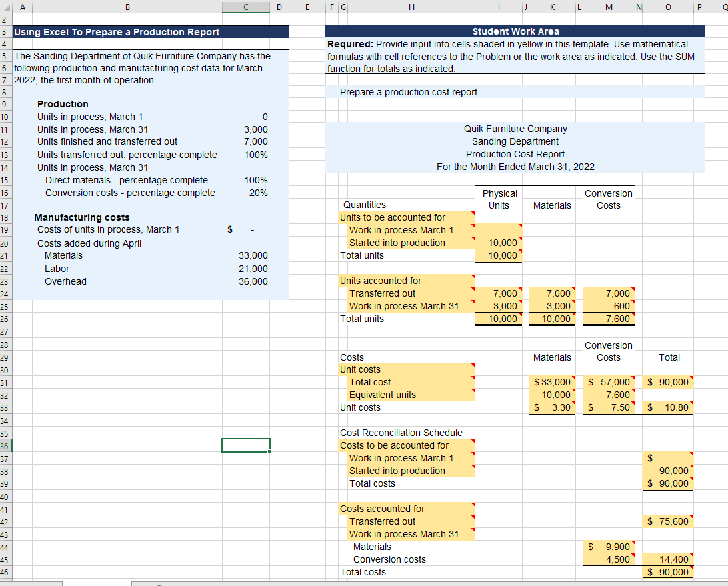Click the 'Production' bold heading
The width and height of the screenshot is (728, 586).
[63, 104]
